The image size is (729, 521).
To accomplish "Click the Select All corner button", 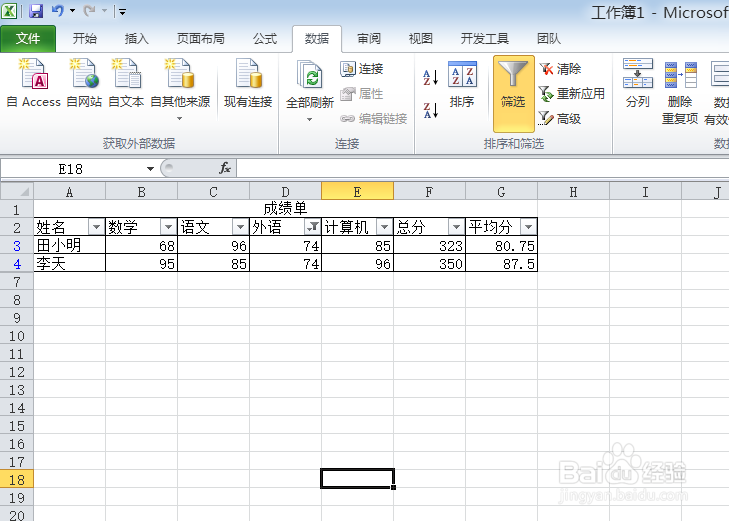I will [x=17, y=191].
